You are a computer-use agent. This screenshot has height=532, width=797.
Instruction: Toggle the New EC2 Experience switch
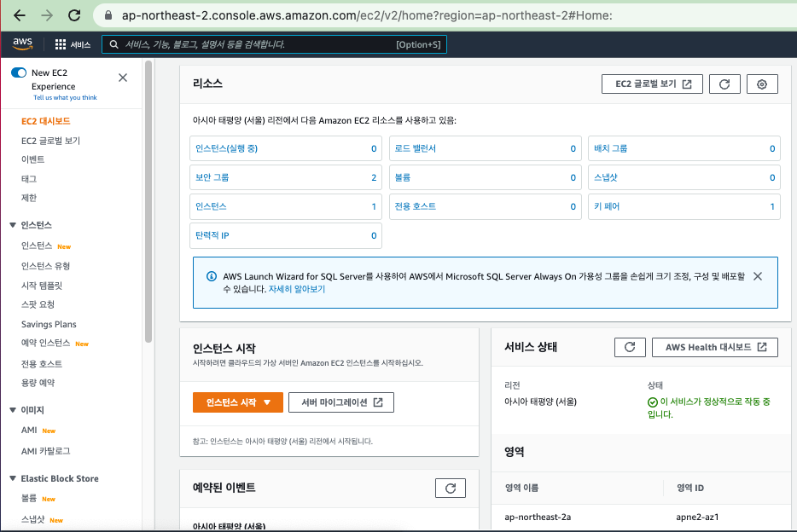click(19, 72)
